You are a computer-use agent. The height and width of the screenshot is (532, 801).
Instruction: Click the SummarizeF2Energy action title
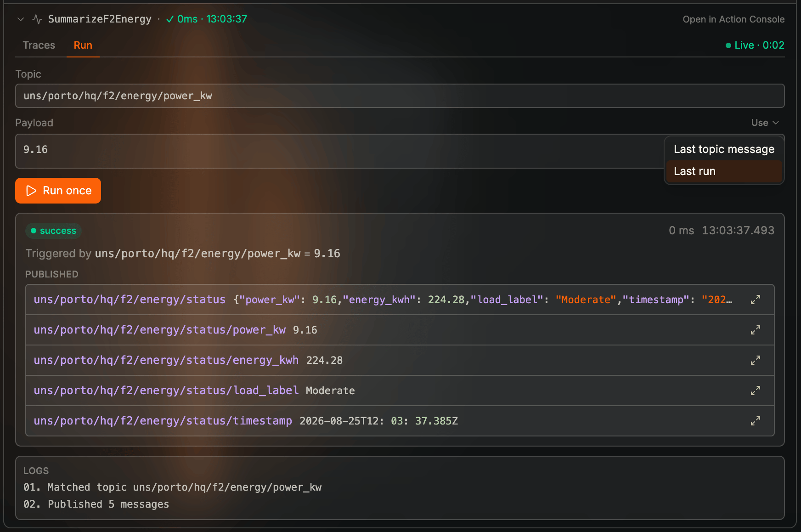[x=100, y=19]
